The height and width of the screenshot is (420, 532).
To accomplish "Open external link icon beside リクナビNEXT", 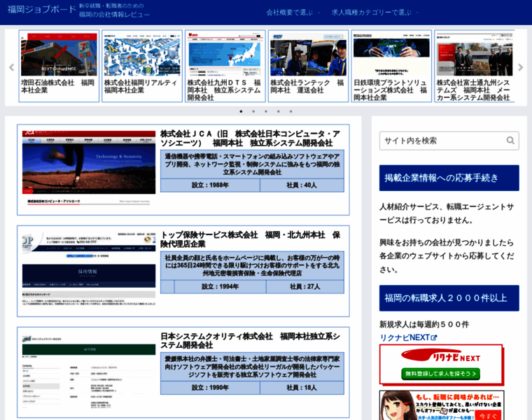I will point(434,337).
